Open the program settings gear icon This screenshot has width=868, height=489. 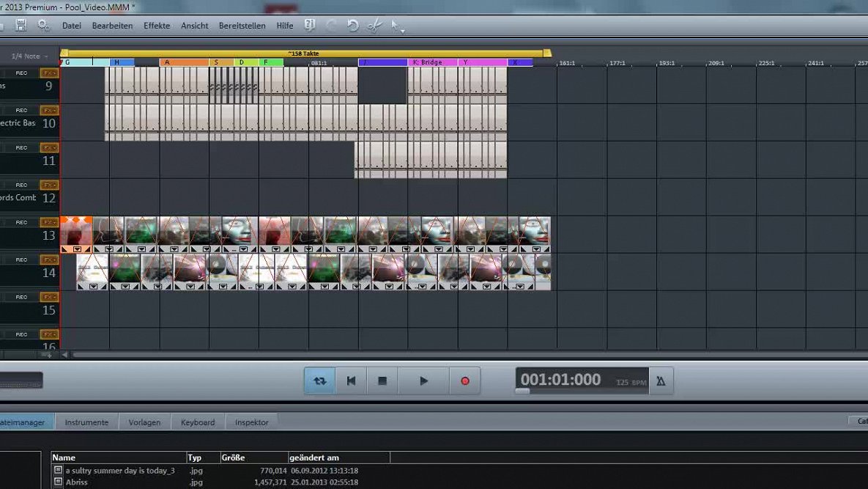point(43,25)
